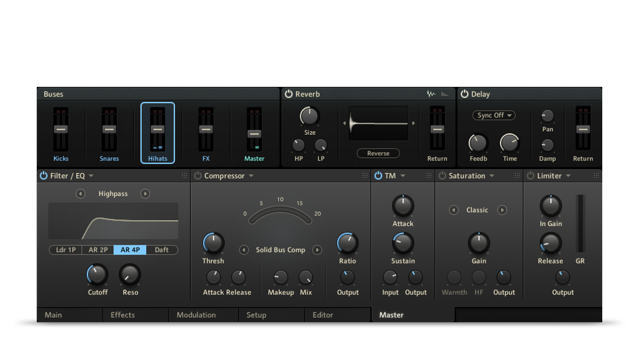Disable the Filter / EQ power button
The image size is (639, 364).
point(44,175)
